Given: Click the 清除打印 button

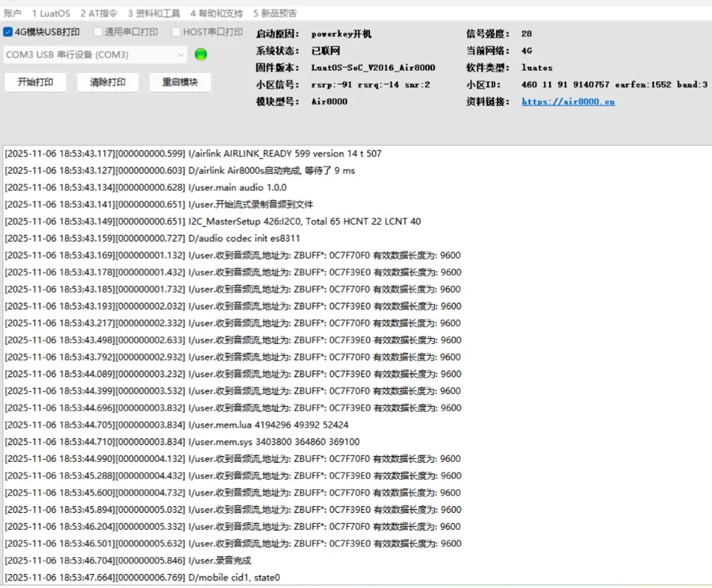Looking at the screenshot, I should [x=108, y=83].
